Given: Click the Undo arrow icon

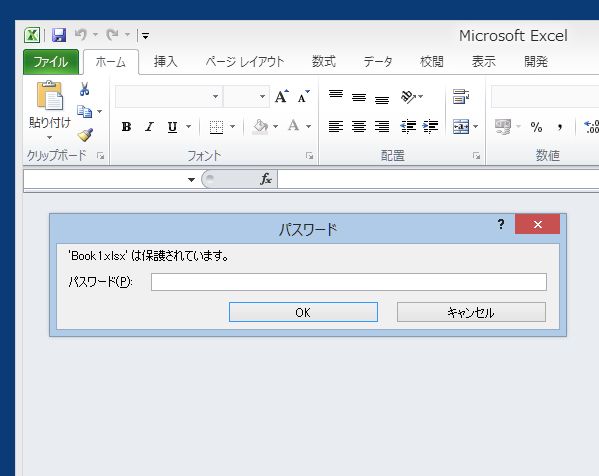Looking at the screenshot, I should [81, 35].
